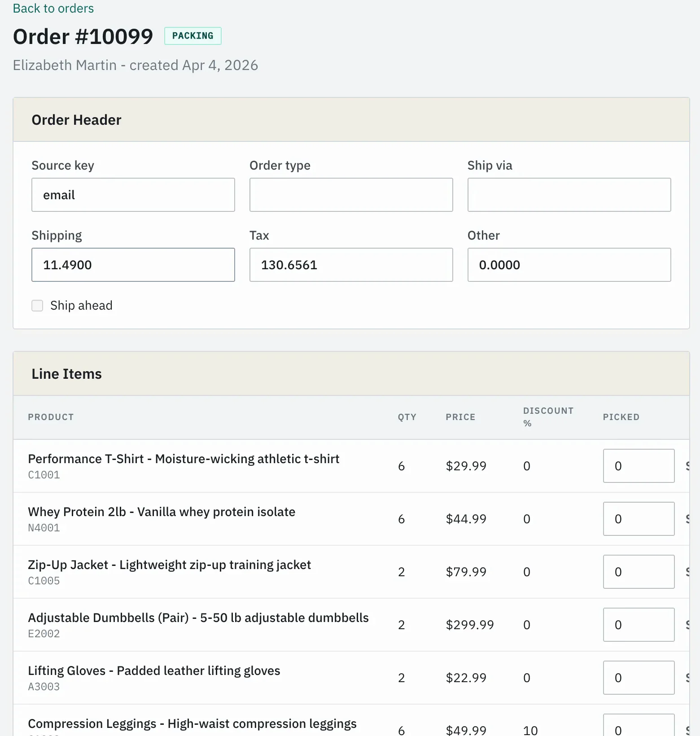This screenshot has width=700, height=736.
Task: Focus the Source key input field
Action: point(133,195)
